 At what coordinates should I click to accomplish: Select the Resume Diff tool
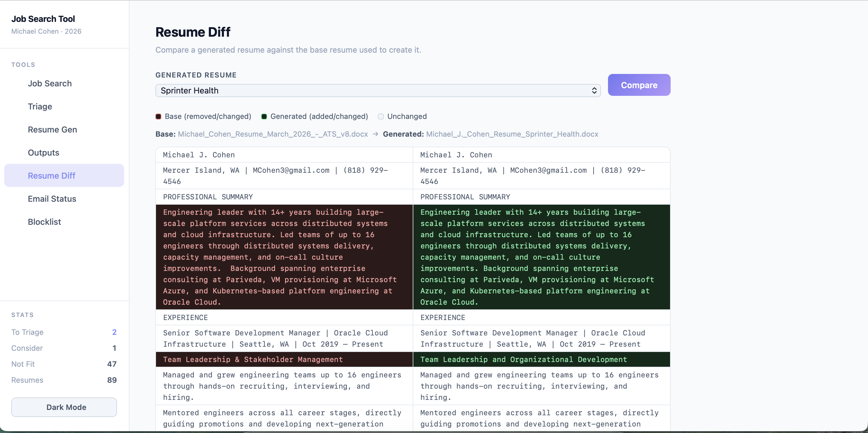click(51, 175)
